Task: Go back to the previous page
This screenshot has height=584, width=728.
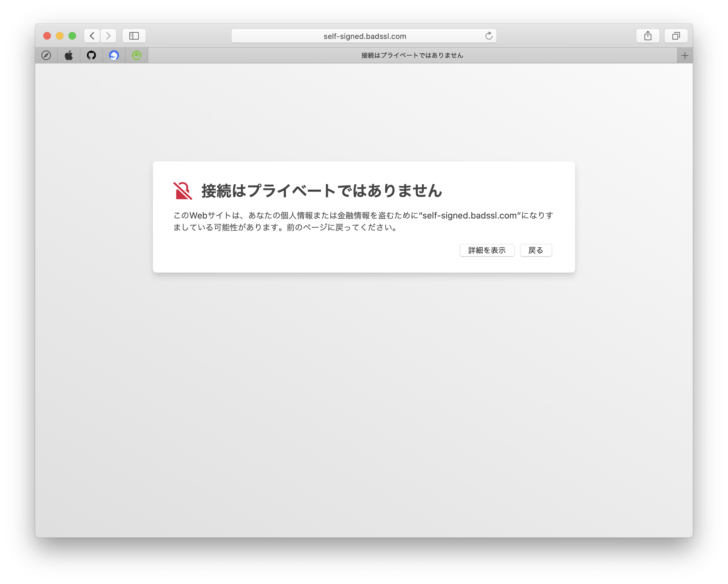Action: (x=91, y=36)
